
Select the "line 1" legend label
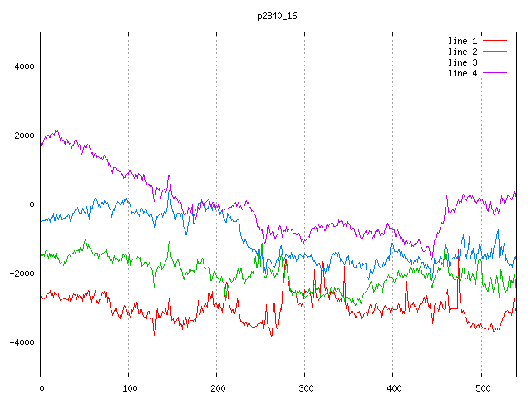tap(462, 41)
